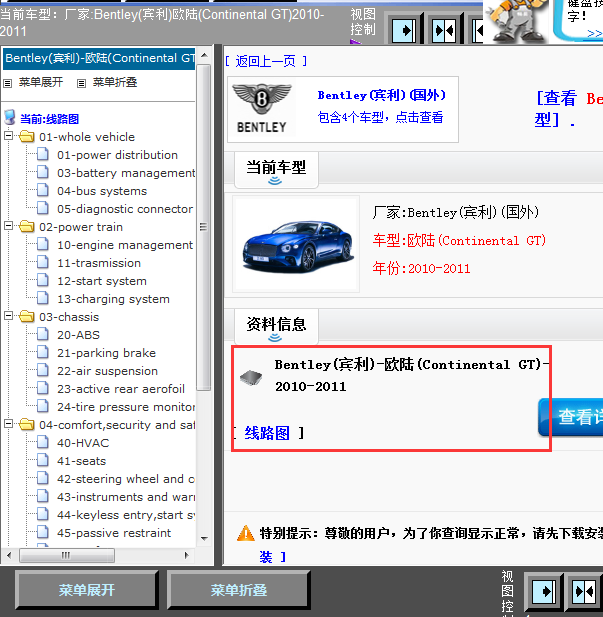The image size is (603, 617).
Task: Select 10-engine management entry
Action: (x=125, y=245)
